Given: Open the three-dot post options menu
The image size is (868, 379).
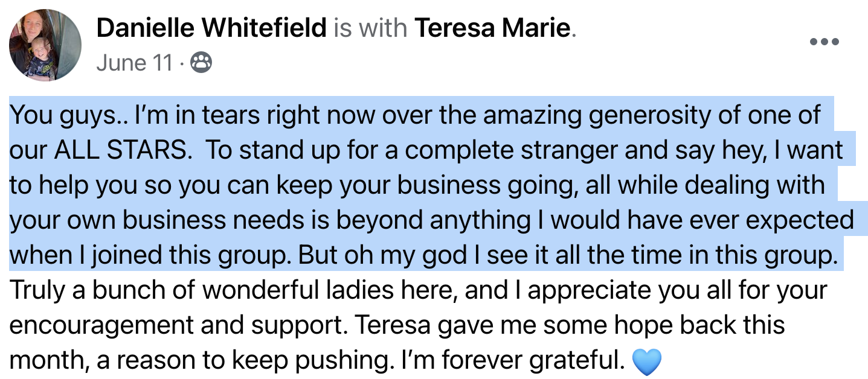Looking at the screenshot, I should coord(824,42).
